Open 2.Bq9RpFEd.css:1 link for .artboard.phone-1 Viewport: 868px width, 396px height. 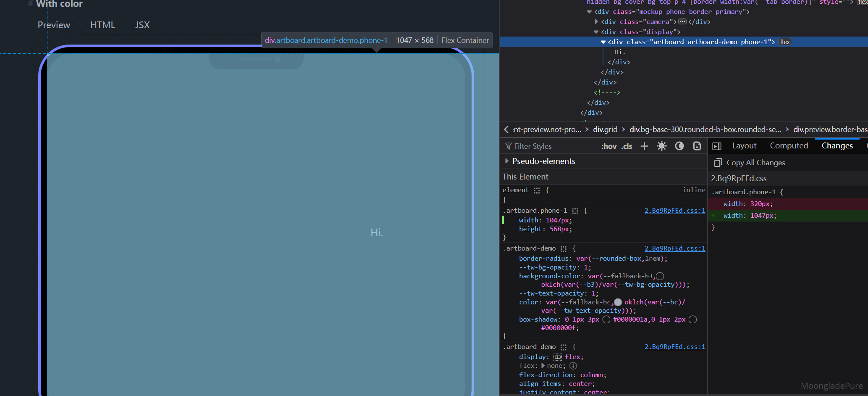[x=674, y=211]
